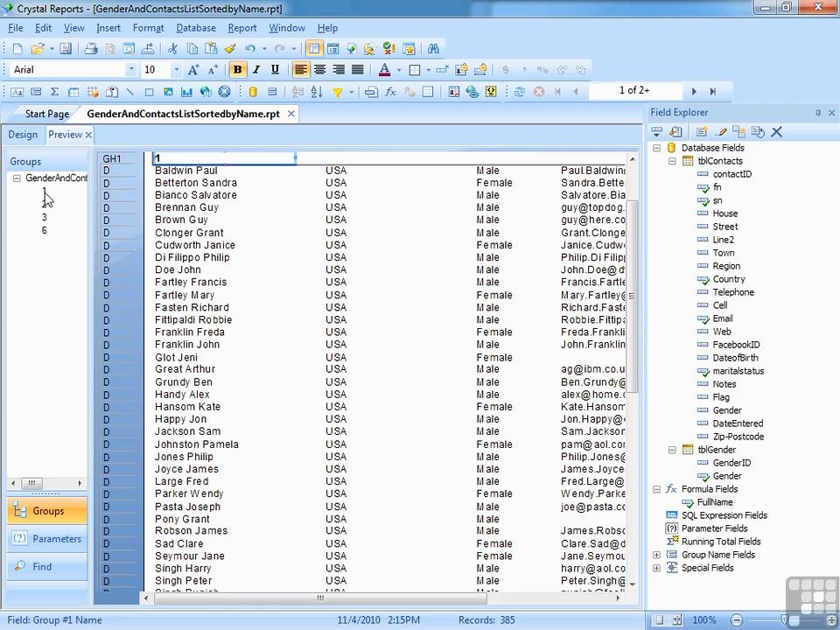Viewport: 840px width, 630px height.
Task: Click the Groups panel button
Action: (47, 511)
